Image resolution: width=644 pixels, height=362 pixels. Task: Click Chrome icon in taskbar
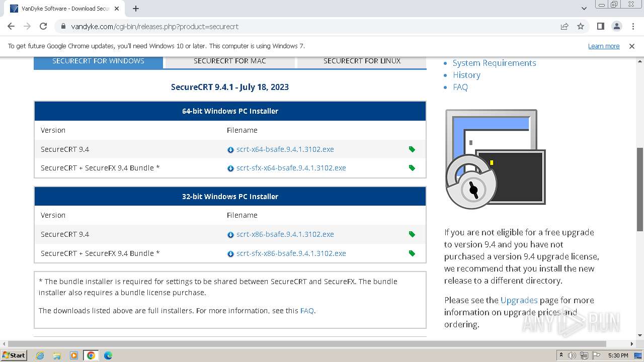tap(91, 355)
